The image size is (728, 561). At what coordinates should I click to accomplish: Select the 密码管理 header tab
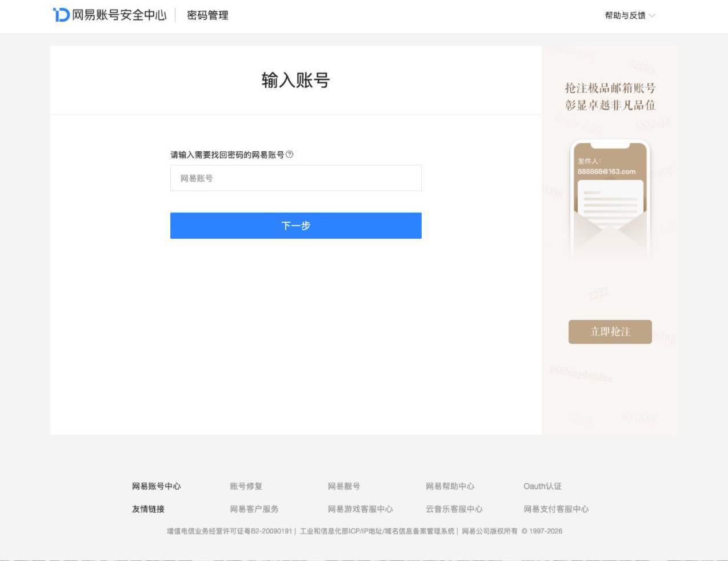coord(207,15)
